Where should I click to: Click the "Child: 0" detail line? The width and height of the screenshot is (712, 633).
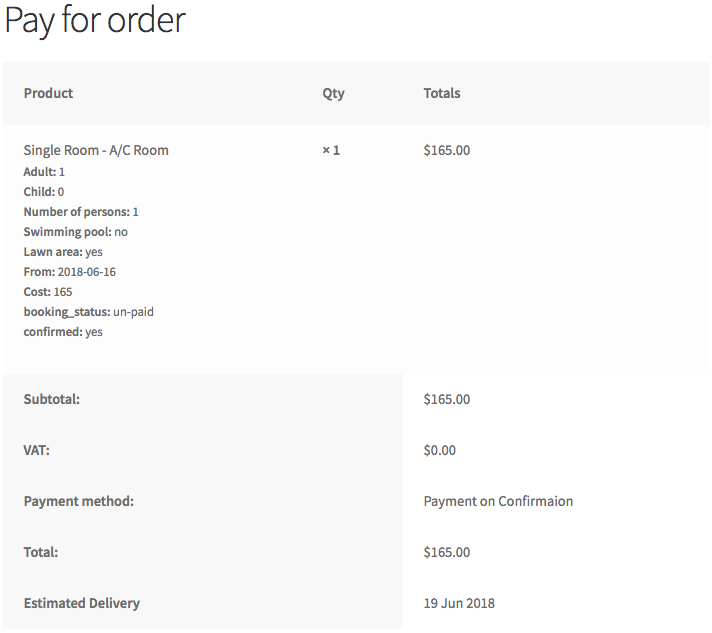coord(44,192)
